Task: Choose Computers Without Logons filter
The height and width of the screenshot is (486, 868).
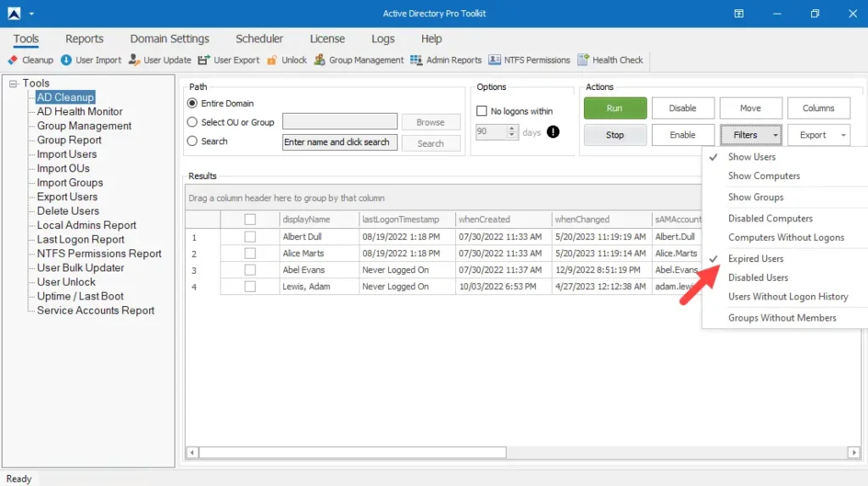Action: click(784, 237)
